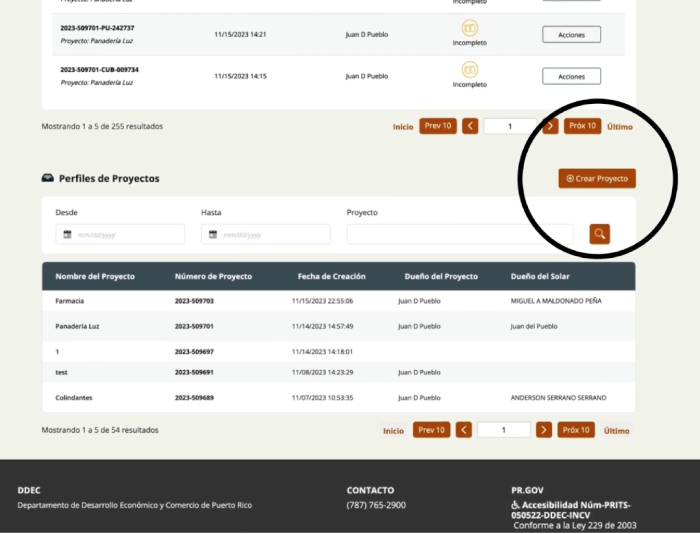Click the footer phone number (787) 765-2900
Screen dimensions: 700x534
376,505
